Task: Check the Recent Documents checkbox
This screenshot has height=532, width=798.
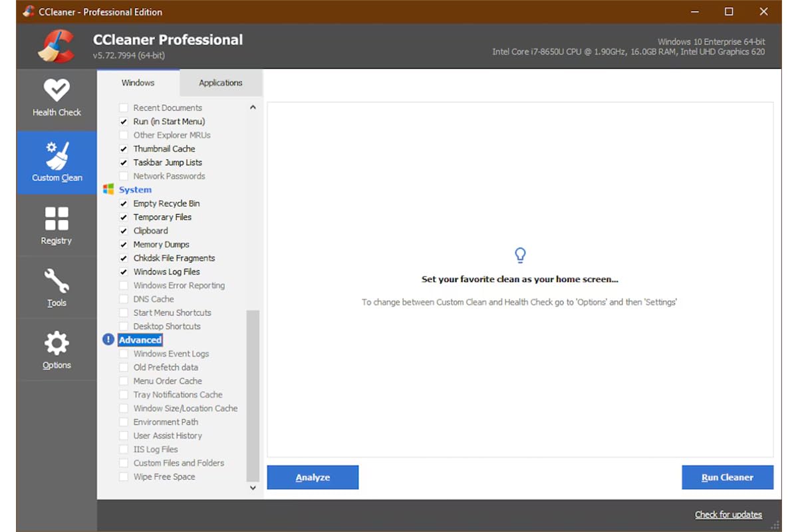Action: tap(124, 108)
